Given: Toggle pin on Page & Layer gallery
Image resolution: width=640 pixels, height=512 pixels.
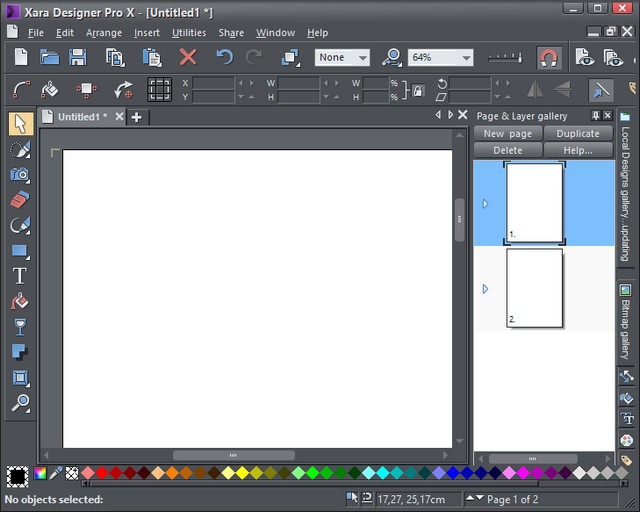Looking at the screenshot, I should point(596,116).
